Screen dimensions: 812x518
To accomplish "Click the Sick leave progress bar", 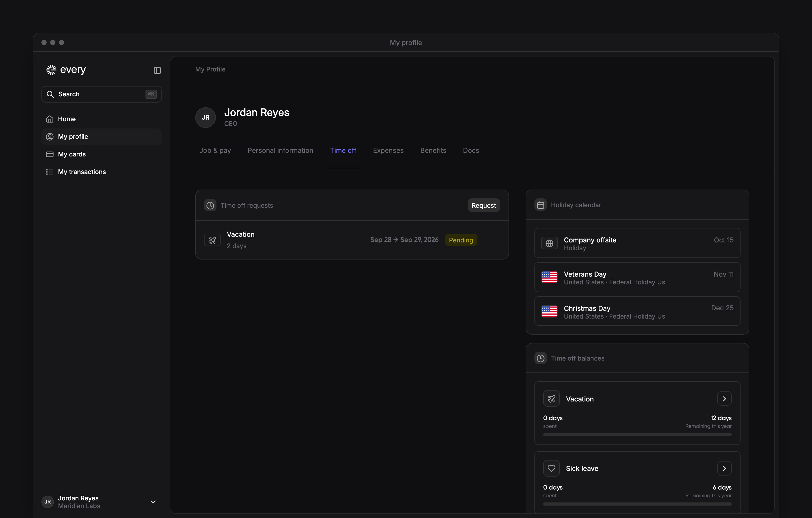I will (637, 504).
